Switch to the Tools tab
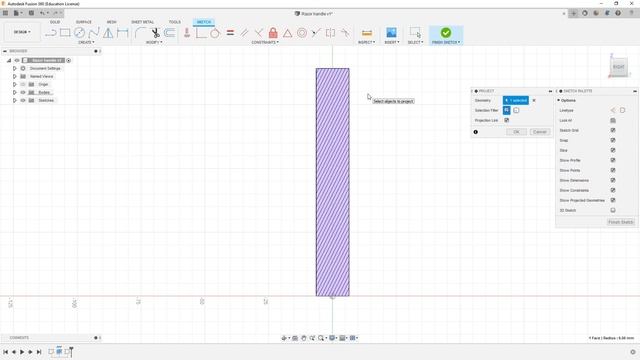This screenshot has width=640, height=360. pos(175,22)
